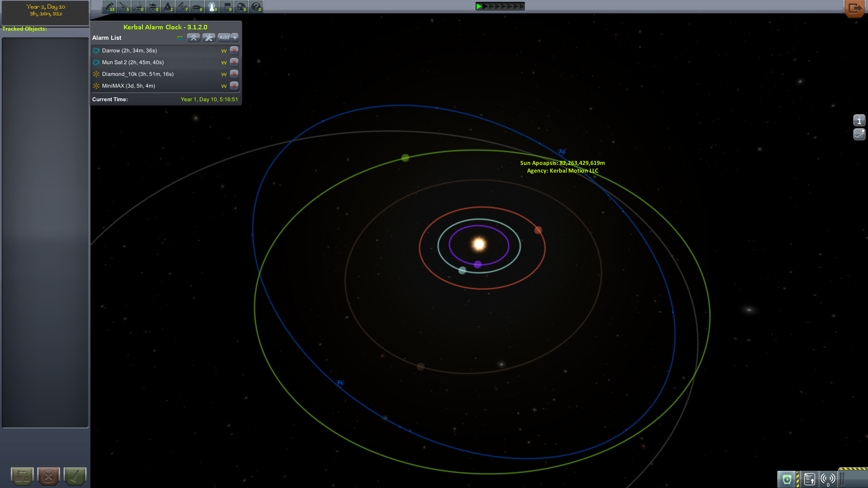Click the Pe periapsis marker on orbit
This screenshot has width=868, height=488.
(340, 383)
